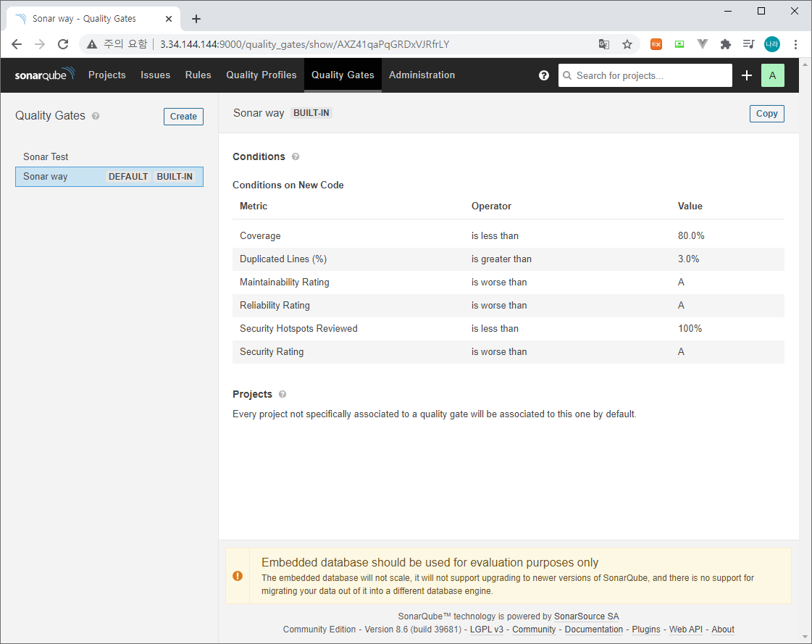Click the DEFAULT badge in sidebar

128,177
